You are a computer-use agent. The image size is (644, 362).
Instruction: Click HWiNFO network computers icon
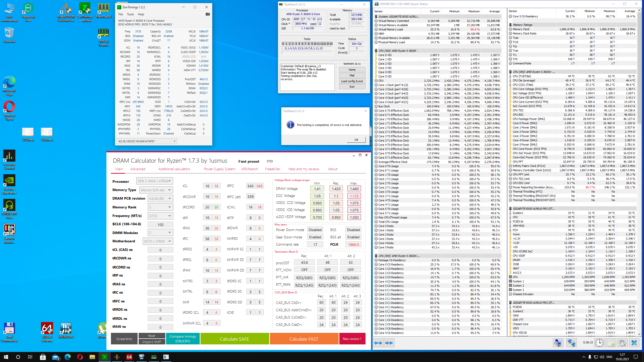click(571, 343)
